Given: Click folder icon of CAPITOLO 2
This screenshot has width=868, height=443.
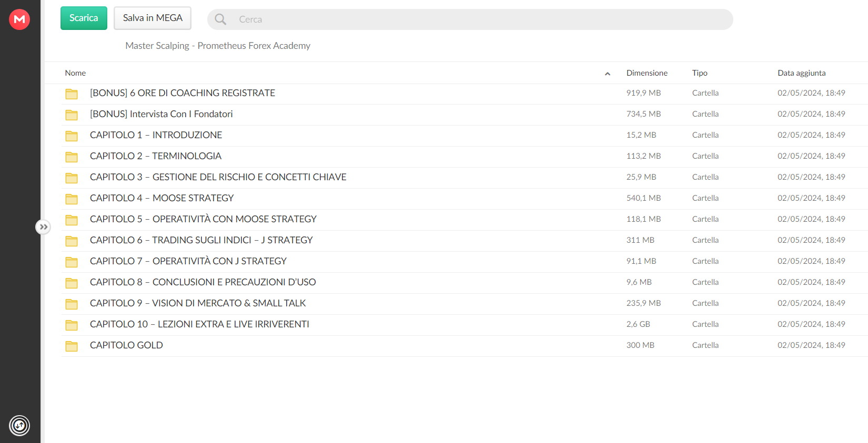Looking at the screenshot, I should [x=72, y=157].
